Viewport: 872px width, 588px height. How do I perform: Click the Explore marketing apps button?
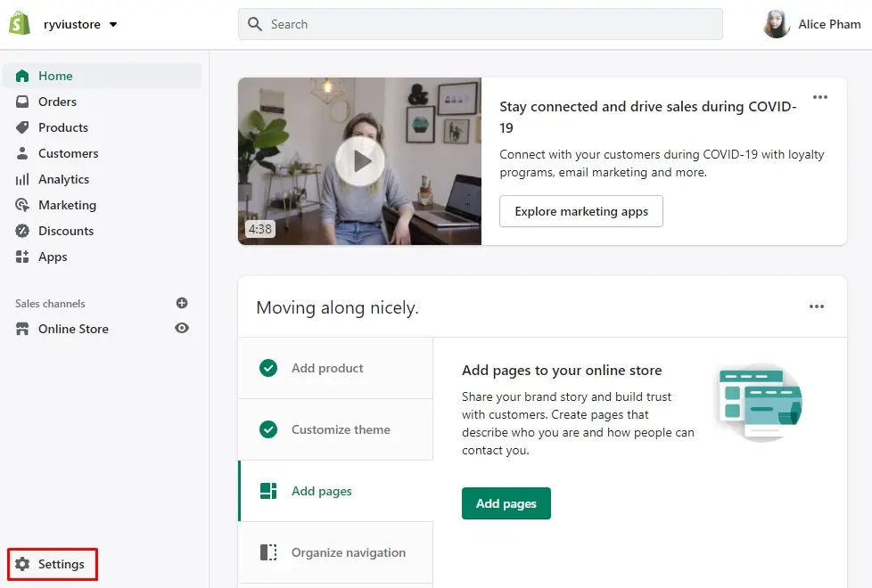(581, 211)
